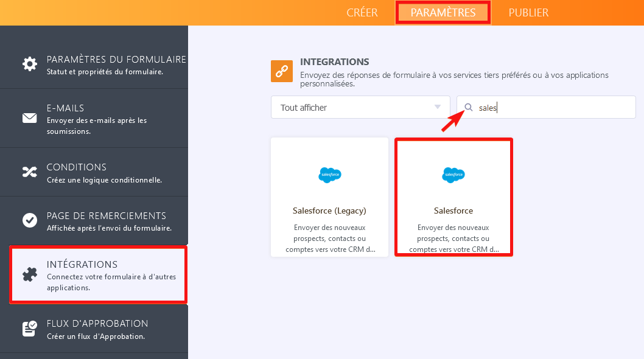This screenshot has height=359, width=644.
Task: Click the gear icon for form settings
Action: pos(30,64)
